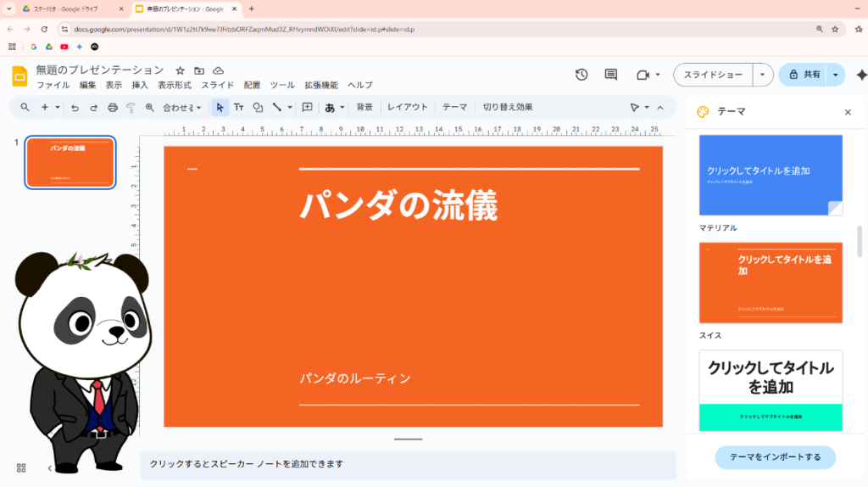The width and height of the screenshot is (868, 487).
Task: Open grid view icon at bottom left
Action: pos(21,468)
